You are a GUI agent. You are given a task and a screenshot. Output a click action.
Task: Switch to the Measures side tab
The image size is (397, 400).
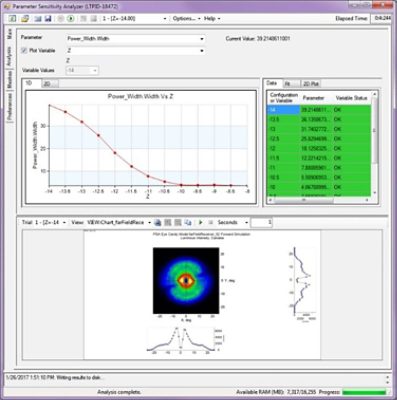coord(9,80)
